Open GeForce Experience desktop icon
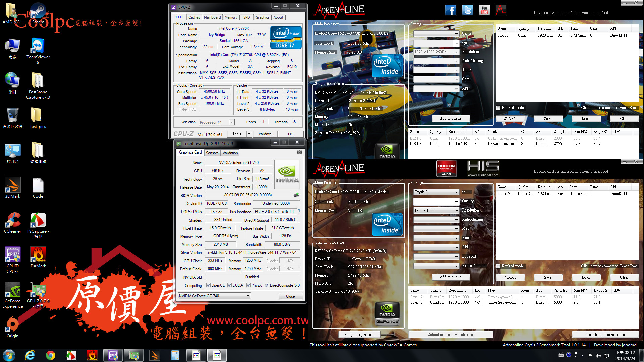644x362 pixels. pos(13,295)
